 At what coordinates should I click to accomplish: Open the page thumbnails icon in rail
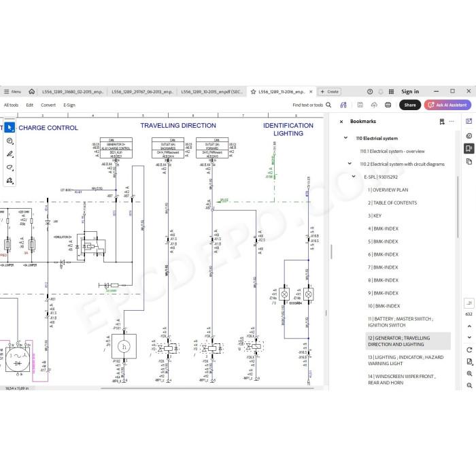[x=469, y=162]
